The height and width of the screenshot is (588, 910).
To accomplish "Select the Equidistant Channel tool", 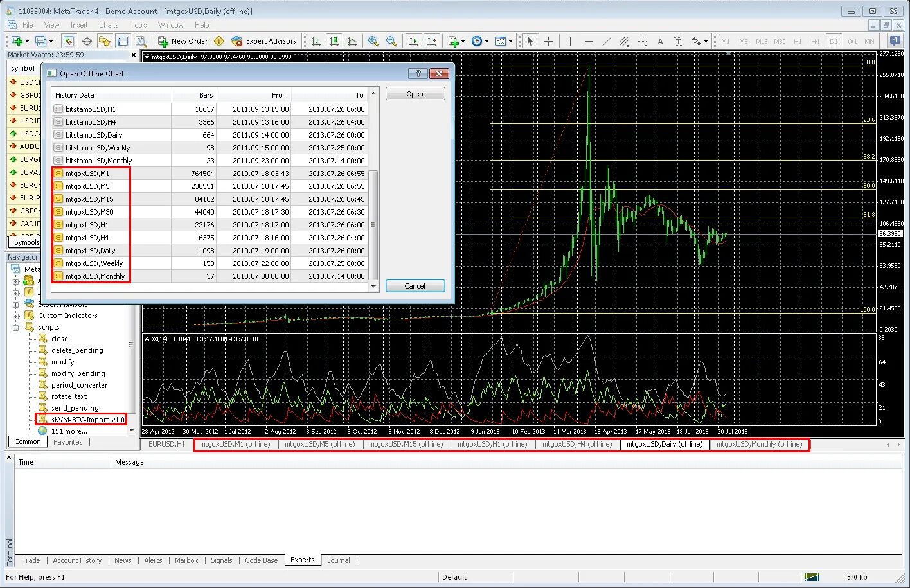I will 624,41.
